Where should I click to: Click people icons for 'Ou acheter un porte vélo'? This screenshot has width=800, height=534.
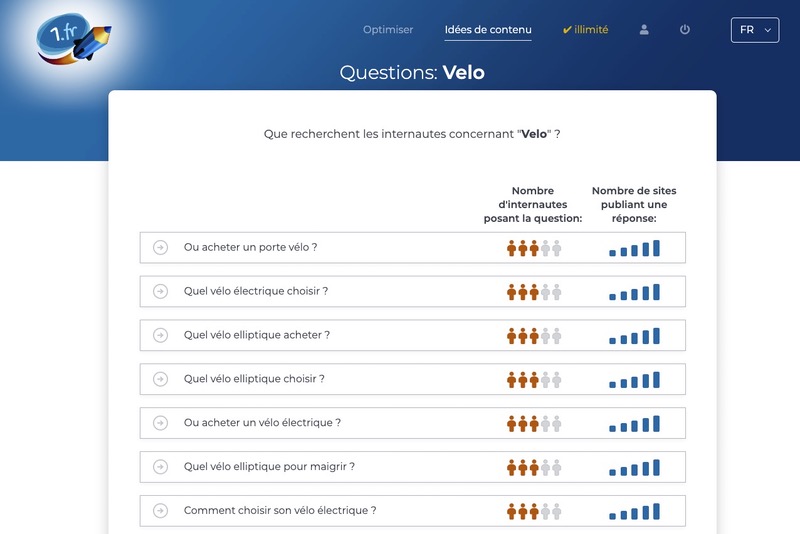pyautogui.click(x=534, y=248)
